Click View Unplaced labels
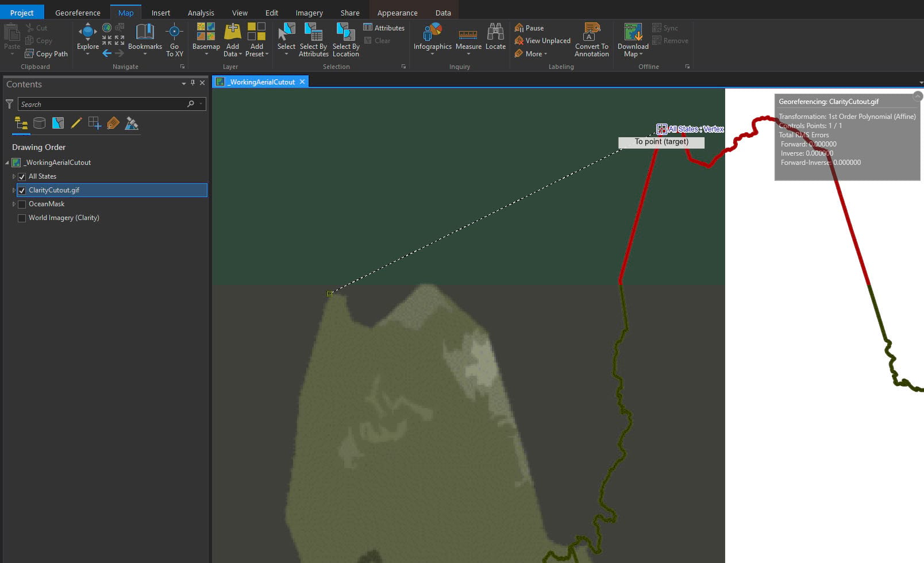The width and height of the screenshot is (924, 563). [x=542, y=41]
